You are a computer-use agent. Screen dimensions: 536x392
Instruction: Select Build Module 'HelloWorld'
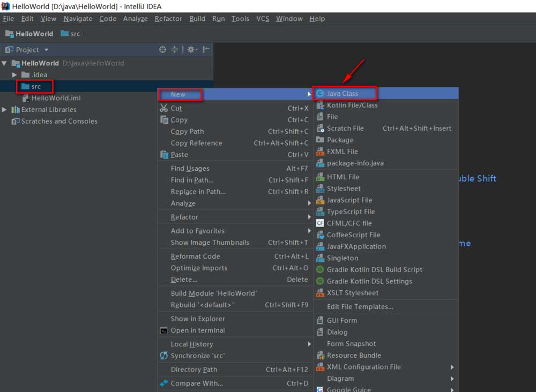point(235,293)
